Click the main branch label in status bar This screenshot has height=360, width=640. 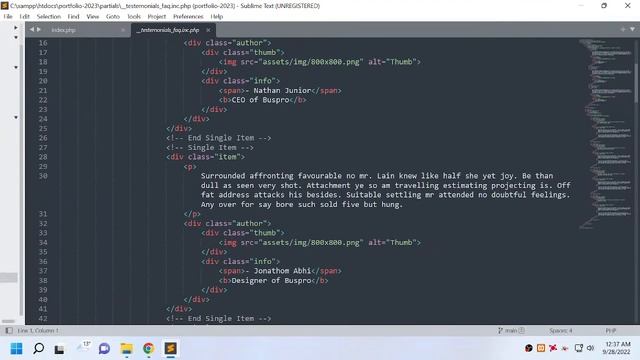511,330
